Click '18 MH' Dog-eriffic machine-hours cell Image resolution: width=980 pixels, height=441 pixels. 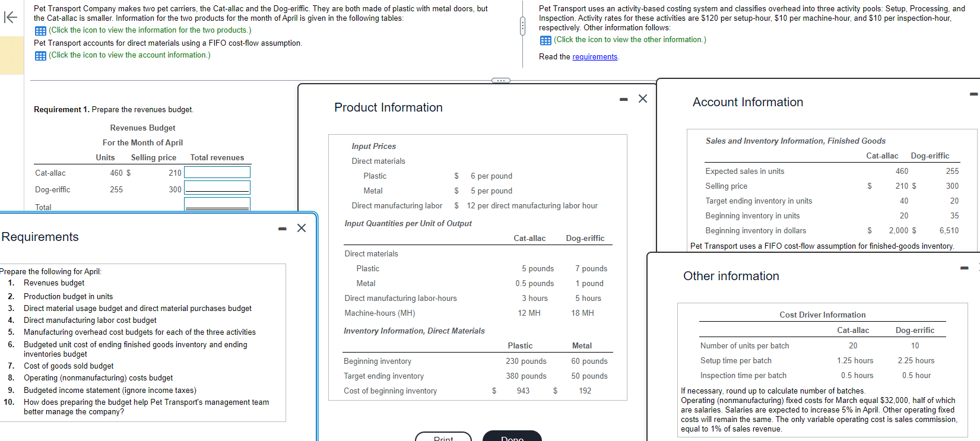pyautogui.click(x=582, y=313)
